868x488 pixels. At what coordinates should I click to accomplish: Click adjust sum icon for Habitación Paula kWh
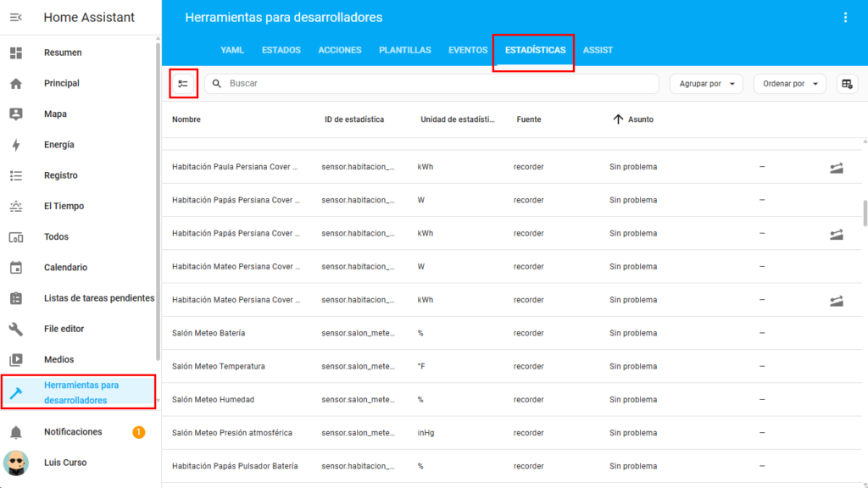click(836, 168)
